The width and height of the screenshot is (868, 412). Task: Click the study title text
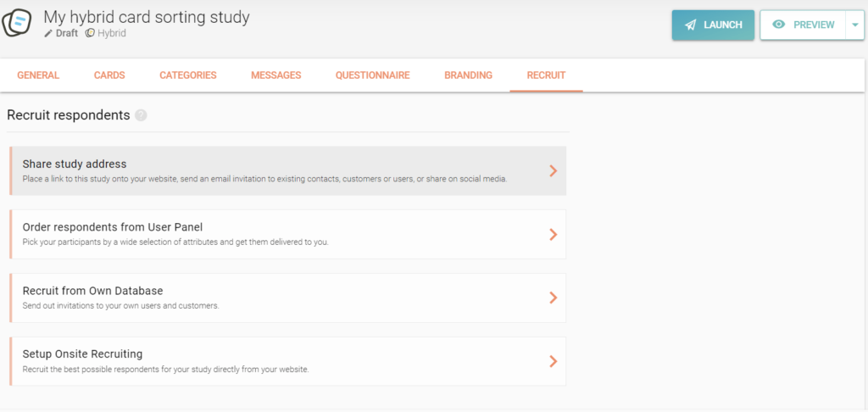(147, 17)
